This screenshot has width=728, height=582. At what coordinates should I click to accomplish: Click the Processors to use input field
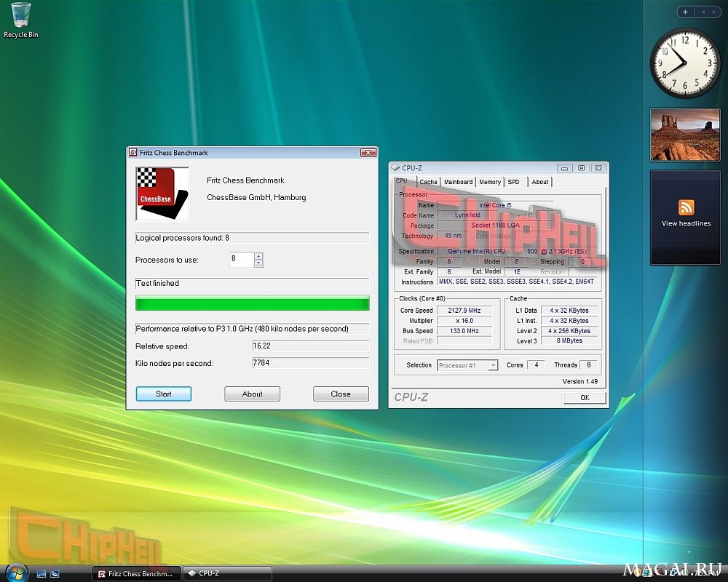click(x=242, y=259)
